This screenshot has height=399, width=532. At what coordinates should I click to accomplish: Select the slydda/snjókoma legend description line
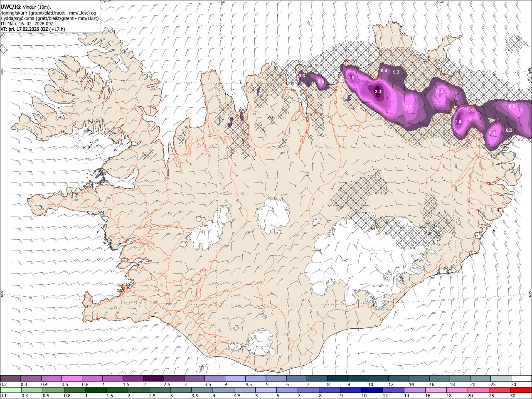pos(50,18)
